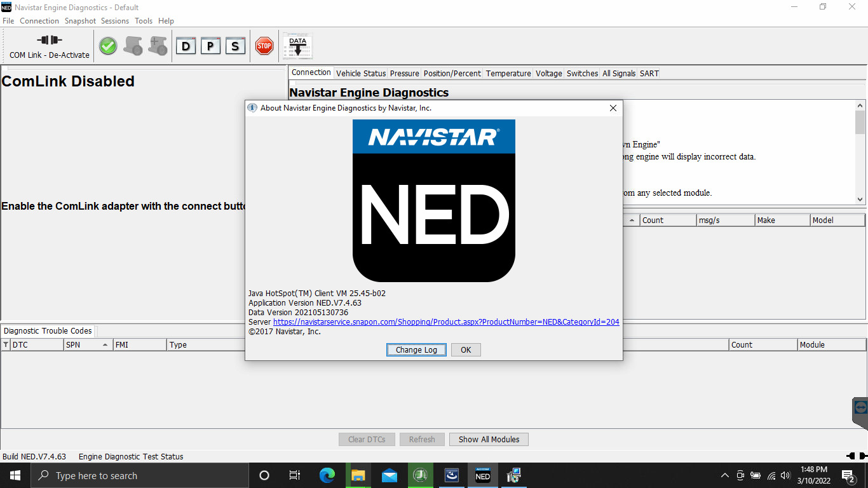Open the Tools menu
The image size is (868, 488).
pyautogui.click(x=144, y=21)
